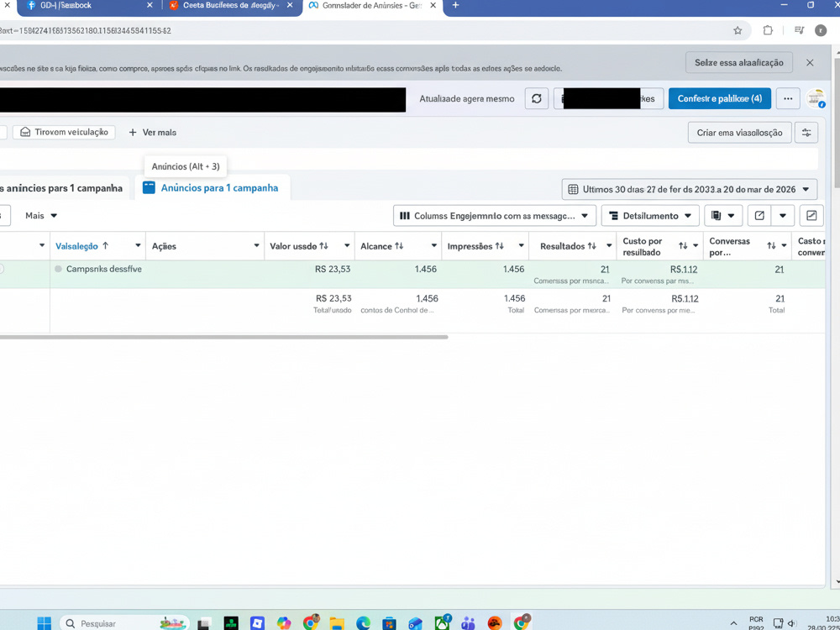Sort by the Valsalegdo column header
The image size is (840, 630).
point(82,246)
